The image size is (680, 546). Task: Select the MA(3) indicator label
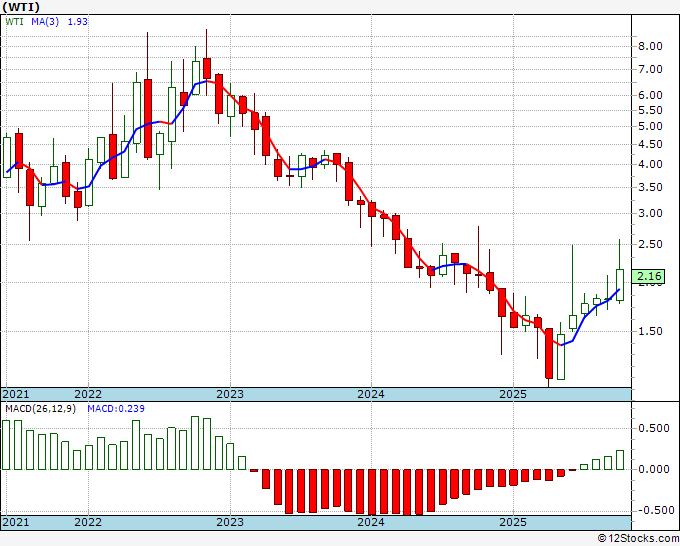pos(45,21)
